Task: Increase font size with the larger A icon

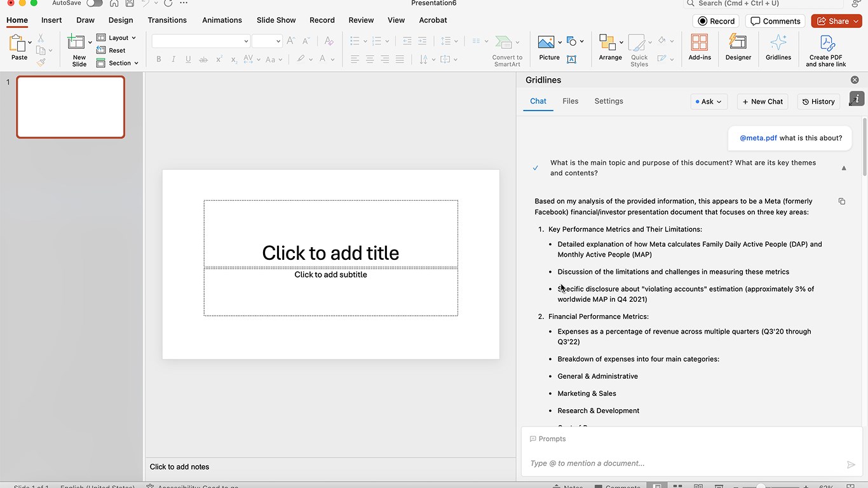Action: pyautogui.click(x=291, y=41)
